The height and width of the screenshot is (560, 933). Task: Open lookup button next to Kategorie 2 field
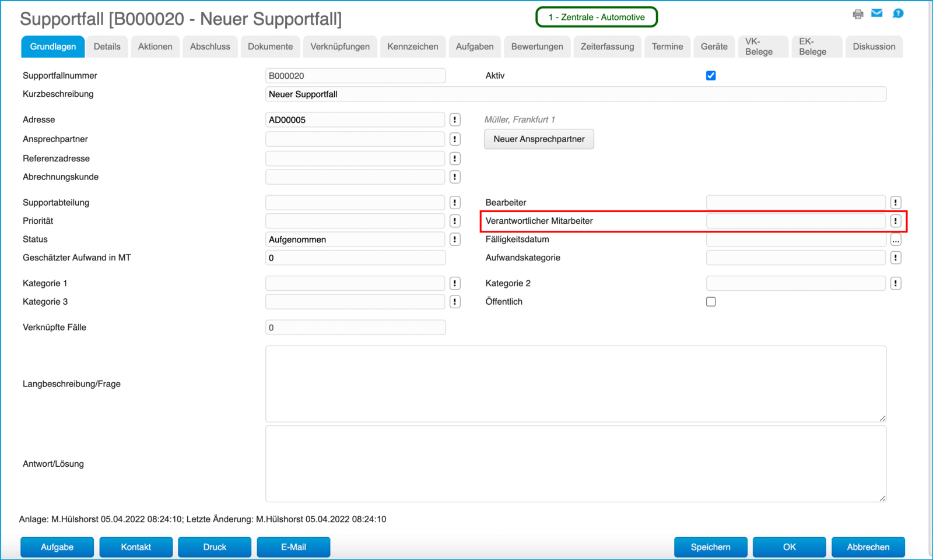[x=896, y=283]
